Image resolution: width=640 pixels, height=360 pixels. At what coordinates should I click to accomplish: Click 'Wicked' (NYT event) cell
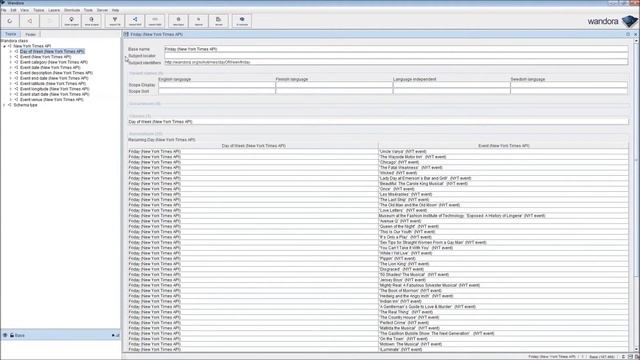coord(503,173)
